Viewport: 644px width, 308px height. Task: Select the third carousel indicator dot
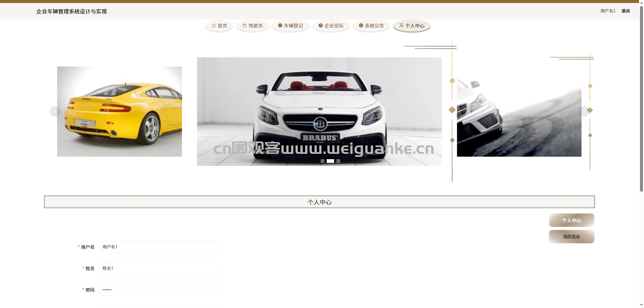338,161
